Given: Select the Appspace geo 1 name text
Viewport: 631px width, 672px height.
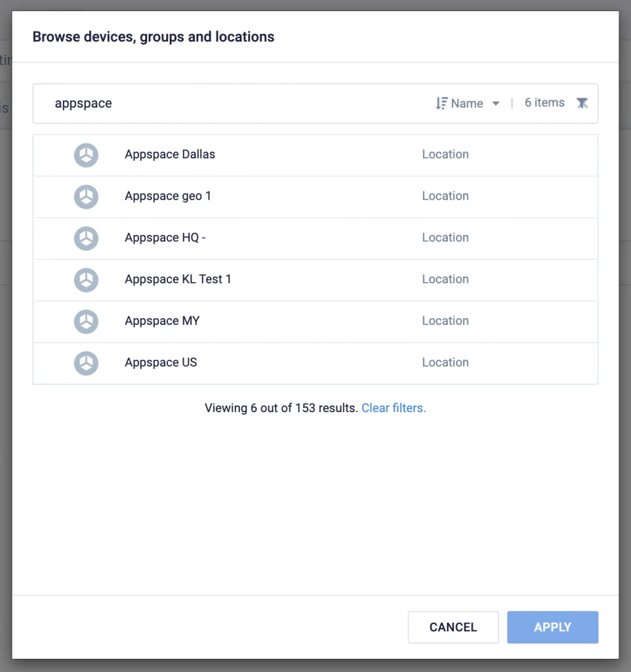Looking at the screenshot, I should (x=168, y=196).
